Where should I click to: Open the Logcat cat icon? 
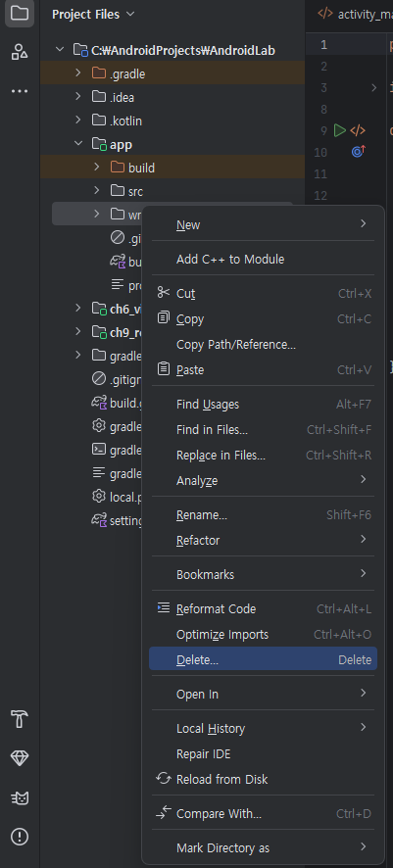click(20, 797)
